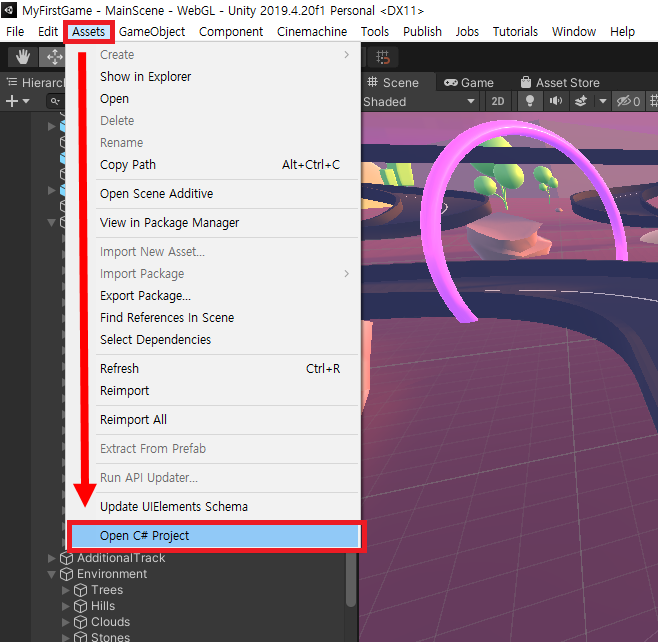658x642 pixels.
Task: Toggle scene lighting bulb icon
Action: (x=530, y=101)
